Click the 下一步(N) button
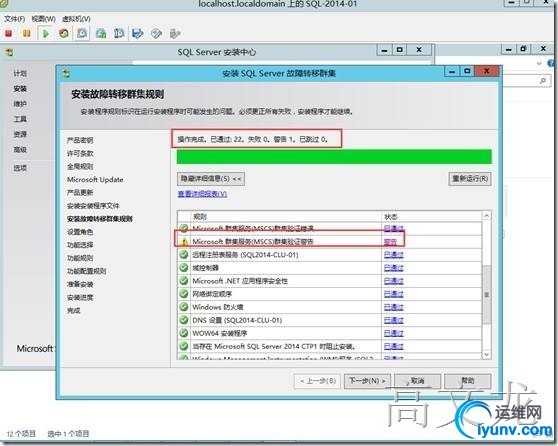This screenshot has width=558, height=446. (367, 381)
